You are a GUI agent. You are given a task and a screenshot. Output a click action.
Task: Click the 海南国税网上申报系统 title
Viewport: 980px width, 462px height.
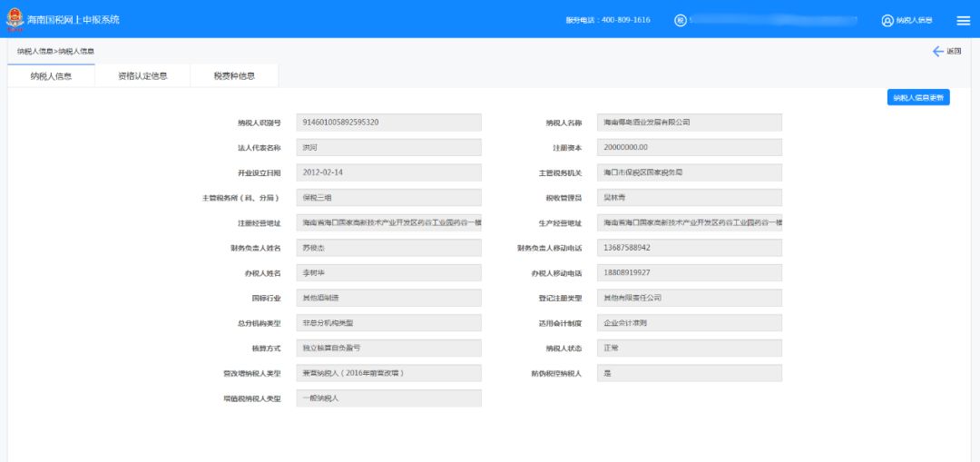pyautogui.click(x=73, y=19)
